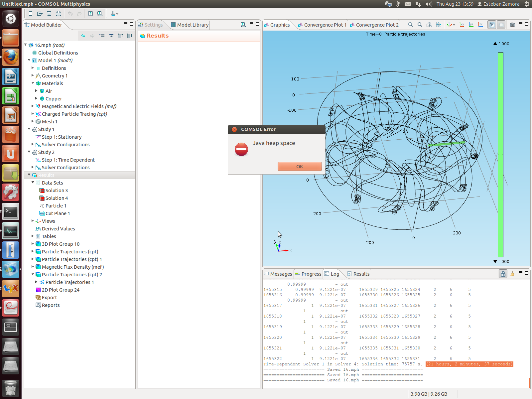This screenshot has width=532, height=399.
Task: Click the Zoom In icon in Graphics toolbar
Action: point(411,25)
